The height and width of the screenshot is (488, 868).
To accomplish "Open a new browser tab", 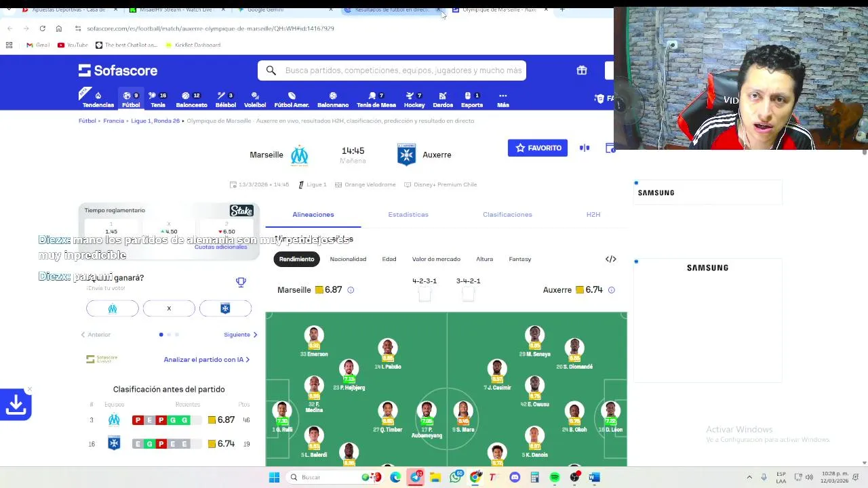I will pyautogui.click(x=562, y=9).
